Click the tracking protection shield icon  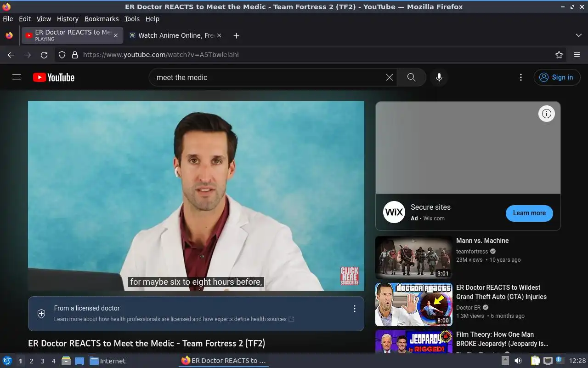click(x=62, y=55)
